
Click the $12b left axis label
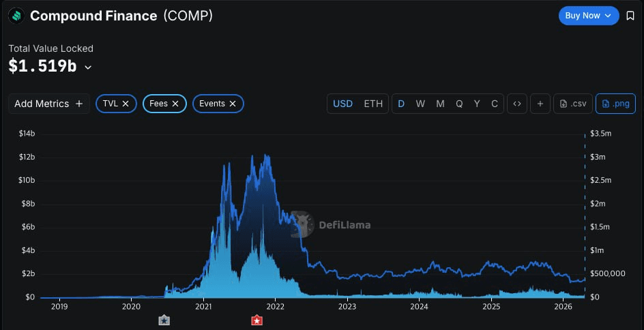click(27, 157)
